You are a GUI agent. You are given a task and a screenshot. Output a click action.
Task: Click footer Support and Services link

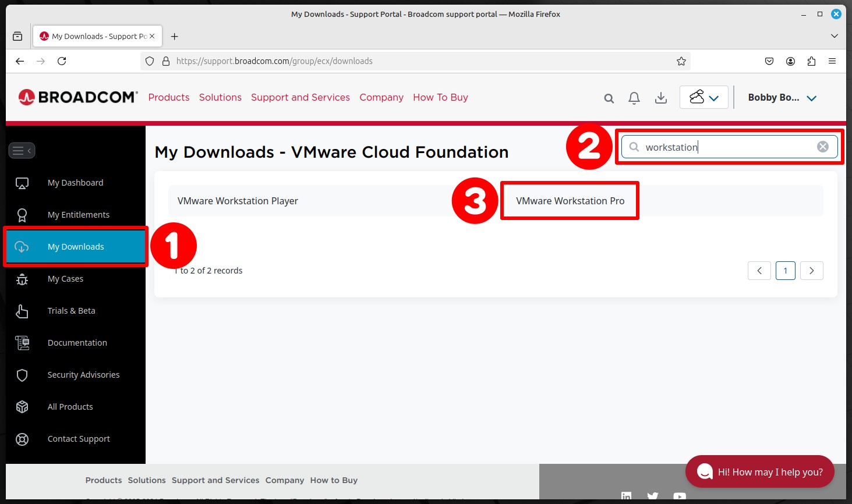215,480
